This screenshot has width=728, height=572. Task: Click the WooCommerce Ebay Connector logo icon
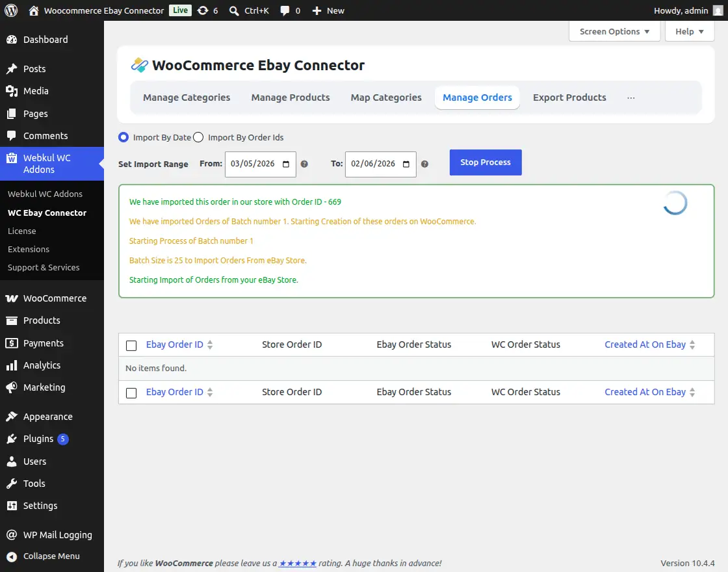pos(139,66)
